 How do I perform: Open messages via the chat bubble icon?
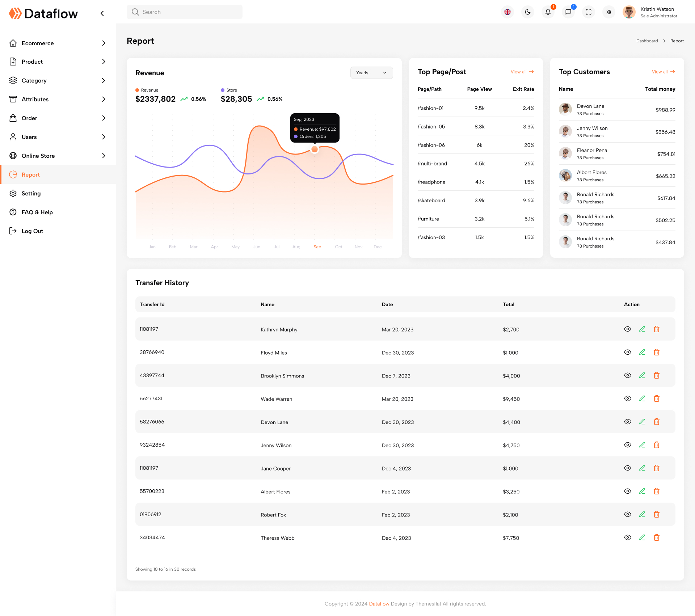point(568,12)
